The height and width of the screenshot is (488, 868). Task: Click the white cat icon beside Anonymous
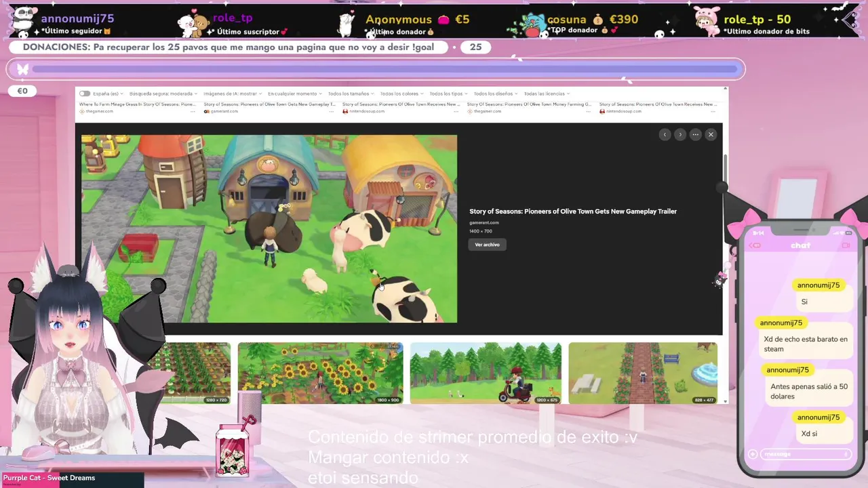click(x=347, y=24)
